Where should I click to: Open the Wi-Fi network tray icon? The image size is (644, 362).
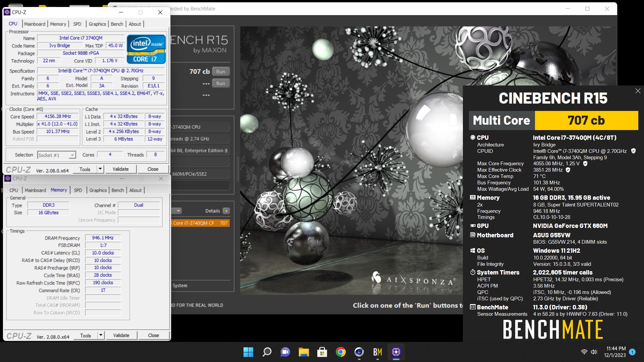click(x=584, y=352)
